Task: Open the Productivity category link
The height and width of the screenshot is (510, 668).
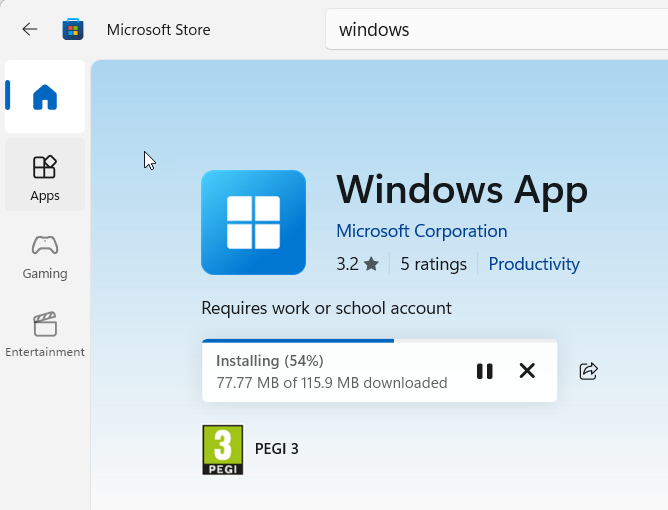Action: click(534, 264)
